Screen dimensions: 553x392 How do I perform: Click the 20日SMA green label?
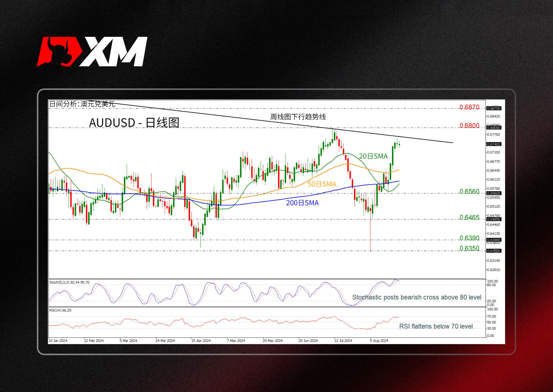pyautogui.click(x=373, y=156)
